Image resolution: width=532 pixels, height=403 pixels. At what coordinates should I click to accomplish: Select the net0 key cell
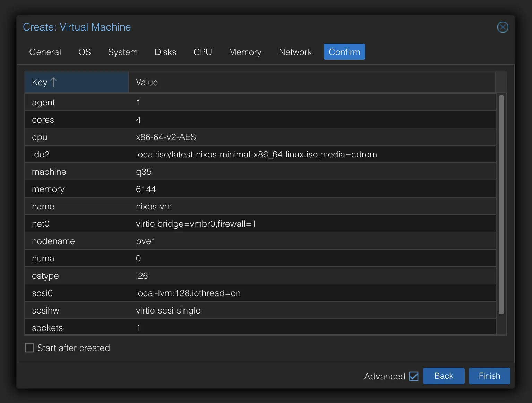[x=77, y=224]
